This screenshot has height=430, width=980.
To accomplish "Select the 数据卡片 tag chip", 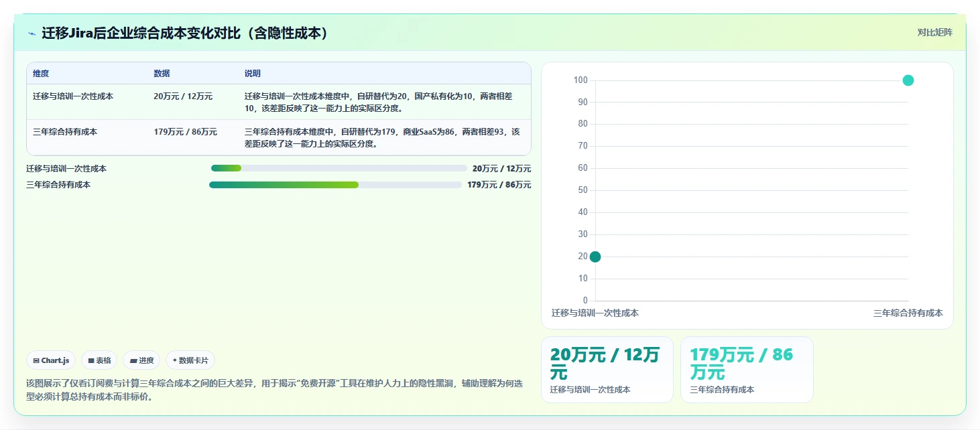I will click(x=190, y=360).
